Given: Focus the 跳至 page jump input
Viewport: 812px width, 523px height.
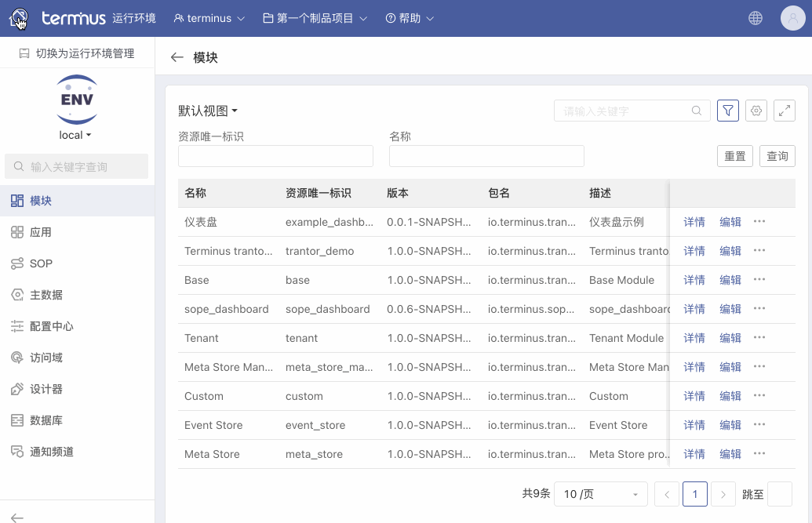Looking at the screenshot, I should 779,494.
